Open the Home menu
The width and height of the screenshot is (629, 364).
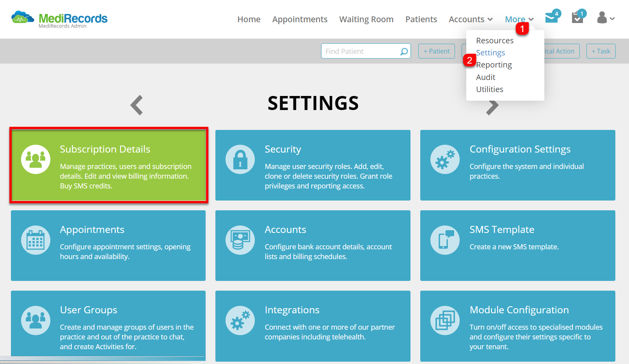pos(249,19)
